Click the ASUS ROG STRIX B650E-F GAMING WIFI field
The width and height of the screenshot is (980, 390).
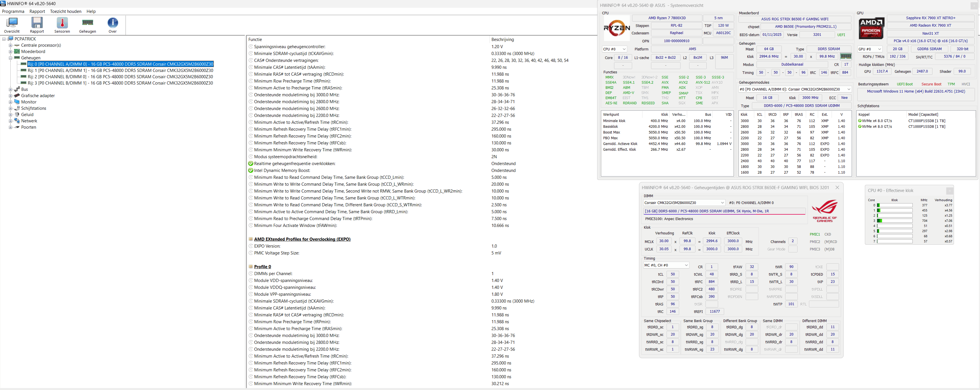coord(795,19)
